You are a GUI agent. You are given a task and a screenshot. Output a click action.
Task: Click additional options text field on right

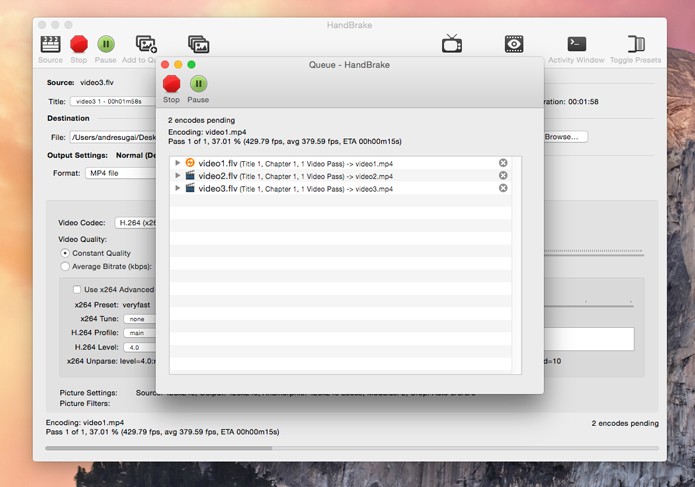[589, 339]
